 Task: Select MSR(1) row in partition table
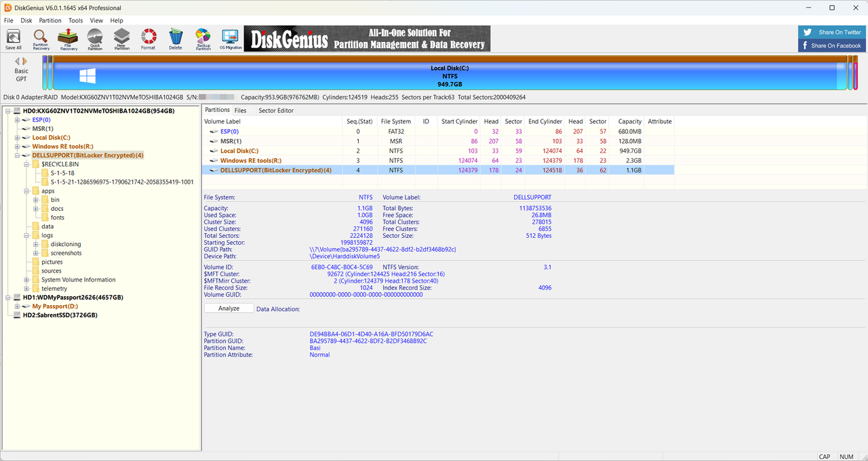pos(439,141)
